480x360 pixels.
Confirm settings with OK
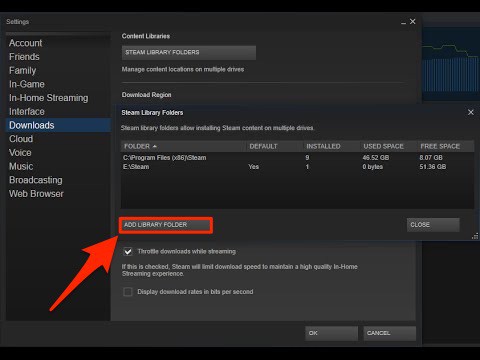pyautogui.click(x=331, y=333)
